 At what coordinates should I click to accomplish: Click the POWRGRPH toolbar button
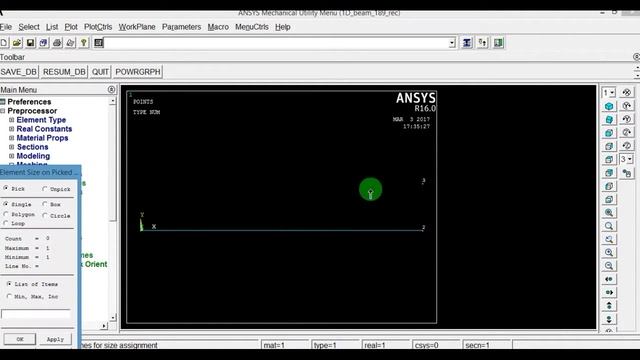[x=138, y=72]
